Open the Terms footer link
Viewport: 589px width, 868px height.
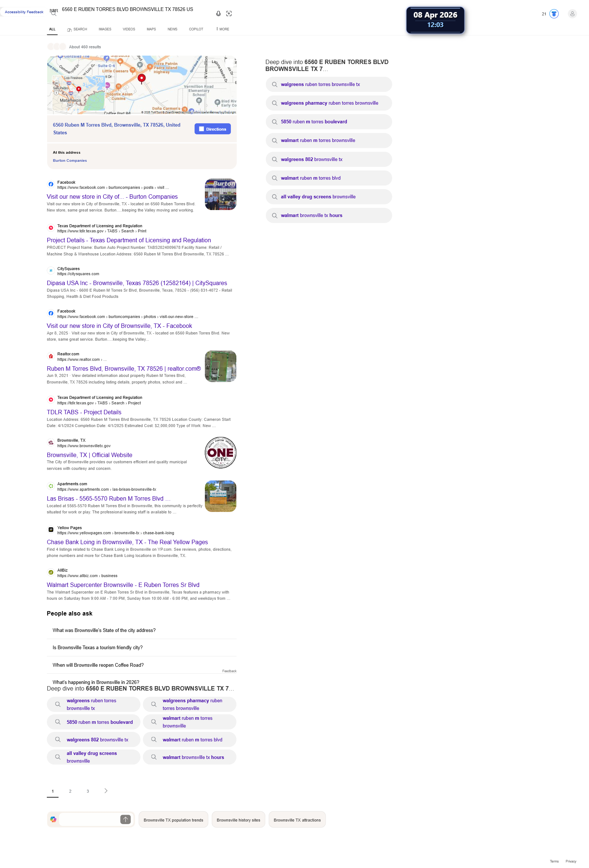tap(554, 861)
